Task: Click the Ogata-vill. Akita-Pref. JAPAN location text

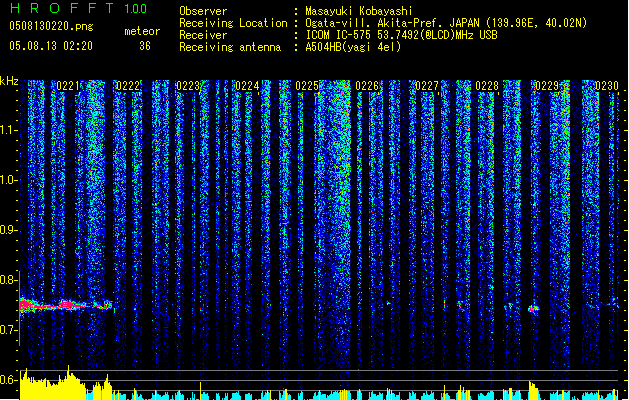Action: pos(446,23)
